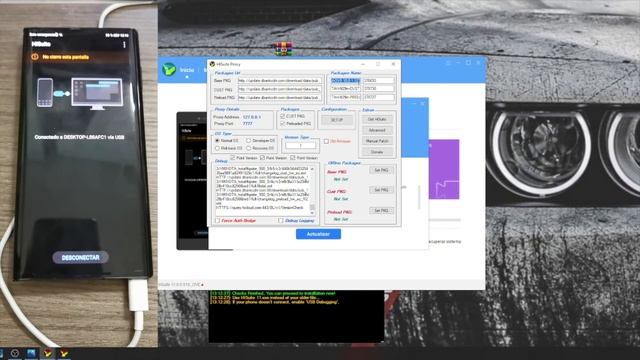Click the Preload PKG URL field

point(280,98)
